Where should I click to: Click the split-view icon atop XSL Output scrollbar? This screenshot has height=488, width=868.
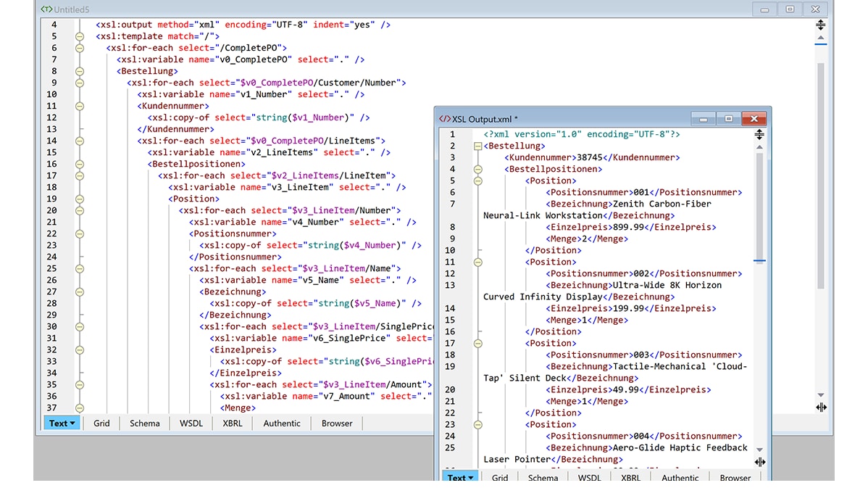pyautogui.click(x=759, y=134)
